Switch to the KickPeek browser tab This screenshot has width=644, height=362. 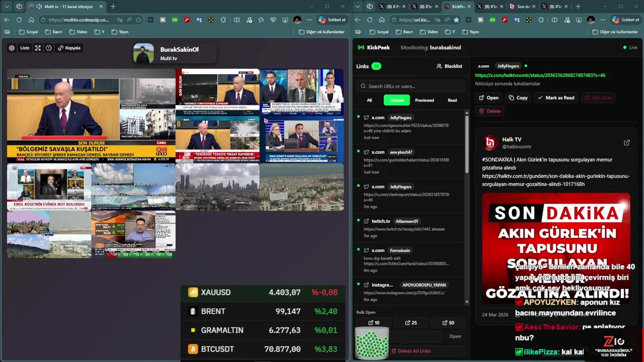click(458, 7)
